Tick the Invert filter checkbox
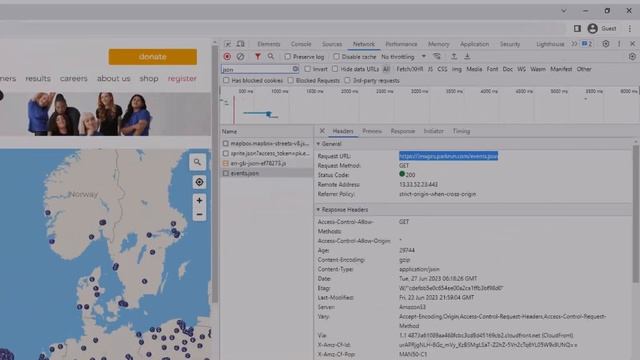 tap(307, 69)
